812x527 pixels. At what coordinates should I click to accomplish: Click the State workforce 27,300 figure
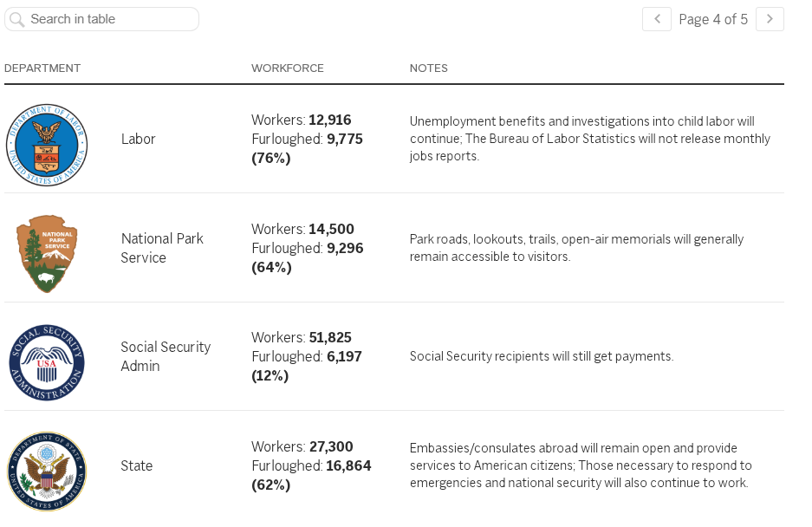[331, 446]
